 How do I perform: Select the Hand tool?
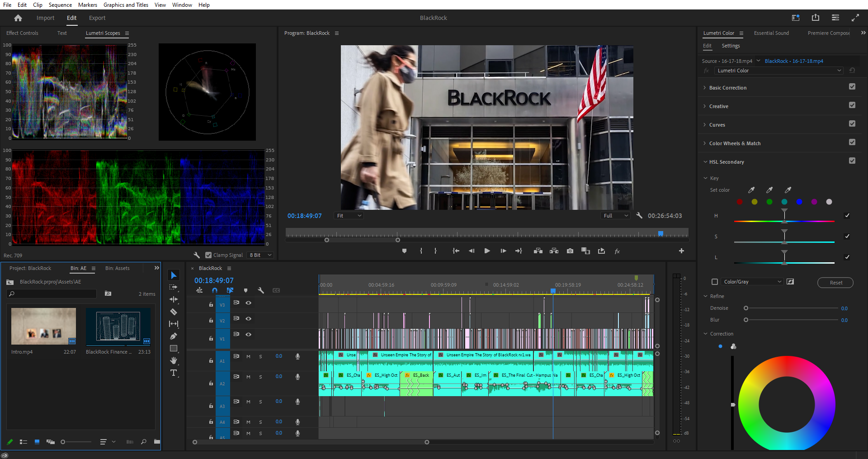click(174, 360)
